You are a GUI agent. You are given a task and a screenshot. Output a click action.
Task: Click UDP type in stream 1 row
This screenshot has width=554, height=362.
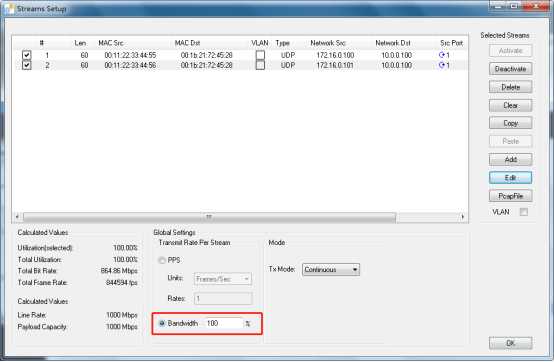tap(288, 55)
